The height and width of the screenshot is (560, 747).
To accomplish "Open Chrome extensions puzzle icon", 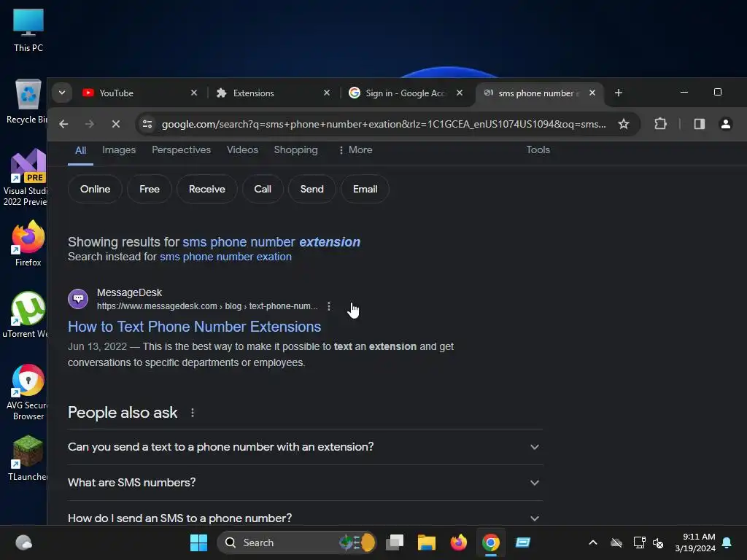I will [x=660, y=124].
